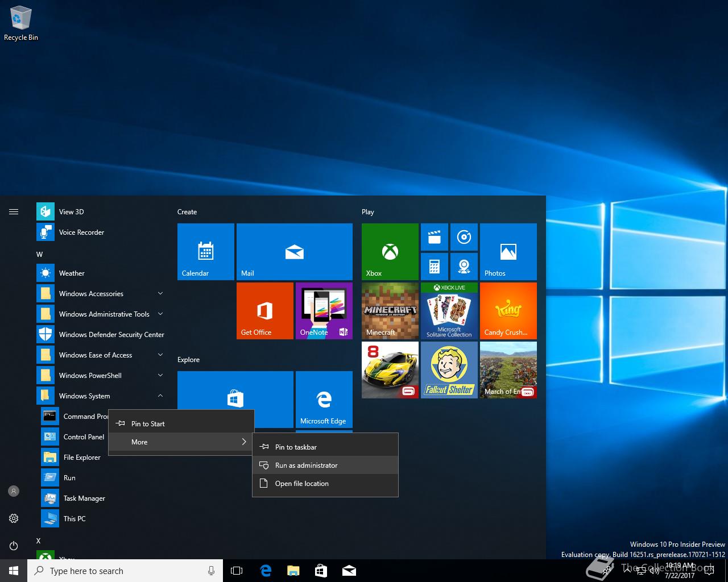Open the Movies & TV small tile
This screenshot has width=728, height=582.
[x=435, y=237]
